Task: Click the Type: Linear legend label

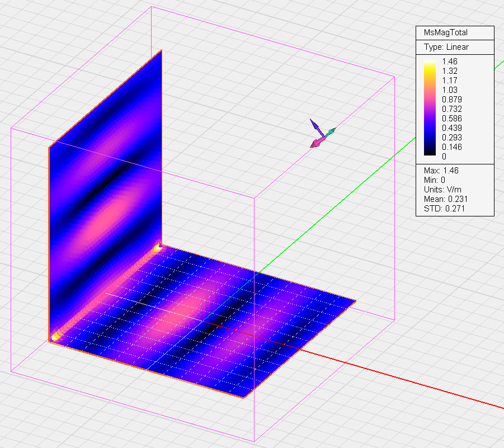Action: tap(446, 47)
